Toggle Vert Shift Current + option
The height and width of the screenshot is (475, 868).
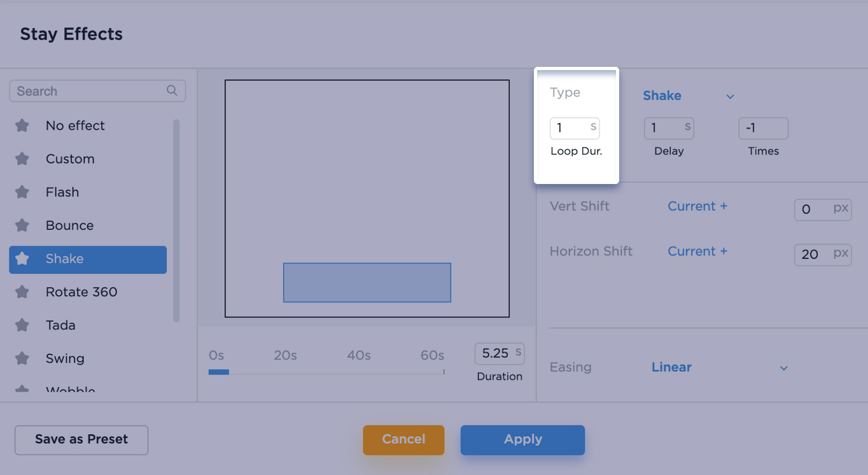click(697, 206)
